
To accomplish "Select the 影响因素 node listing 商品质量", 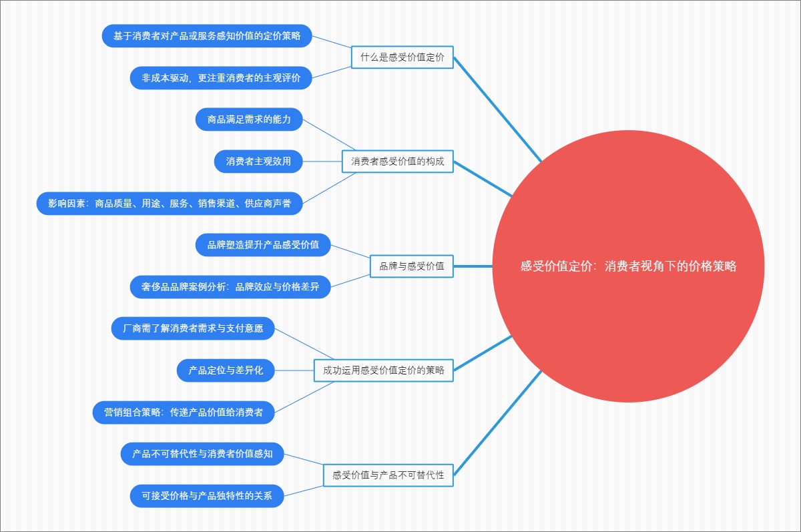I will [x=172, y=204].
